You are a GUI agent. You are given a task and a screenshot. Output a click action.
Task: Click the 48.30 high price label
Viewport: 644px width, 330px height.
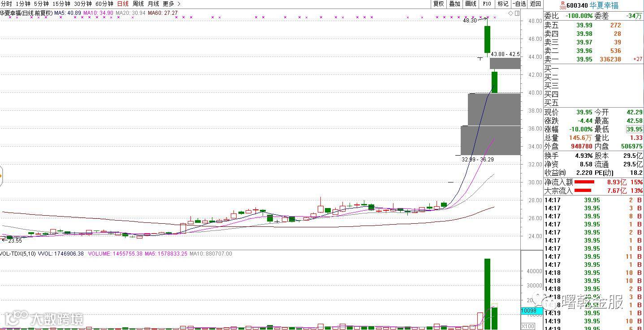[470, 21]
